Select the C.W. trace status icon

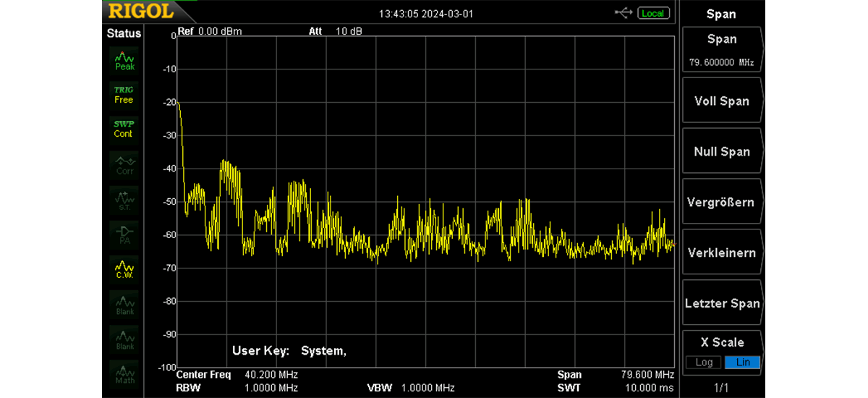[x=124, y=268]
